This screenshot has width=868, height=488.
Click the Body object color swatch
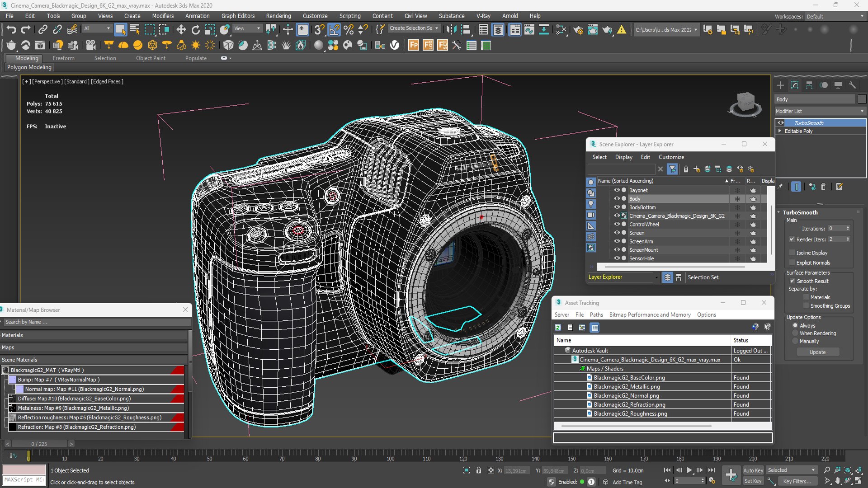coord(862,99)
